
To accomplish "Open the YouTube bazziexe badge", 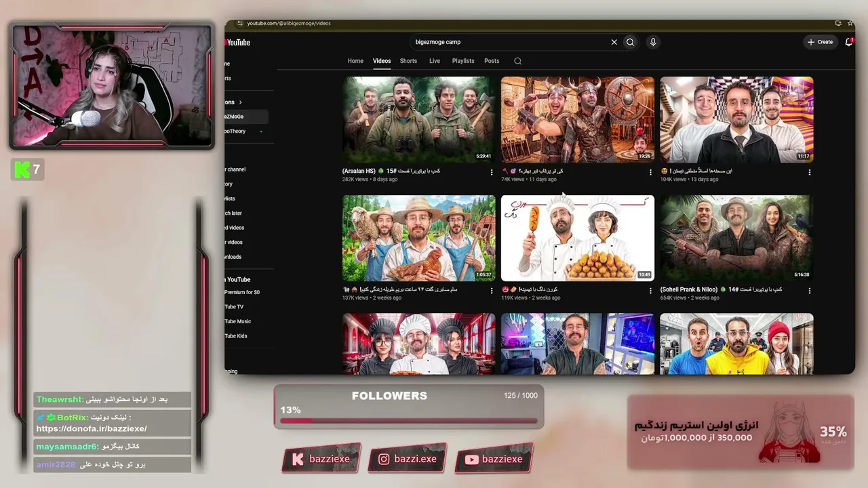I will [494, 459].
